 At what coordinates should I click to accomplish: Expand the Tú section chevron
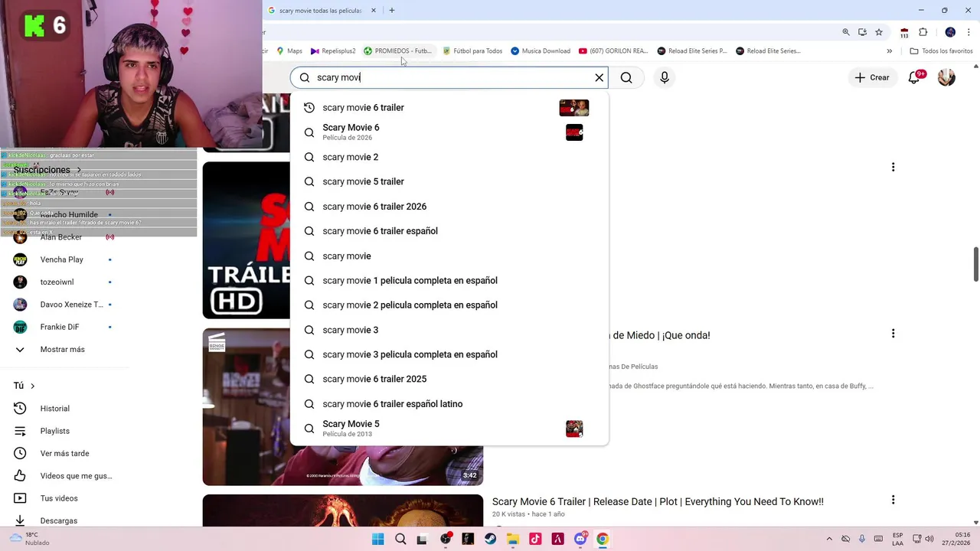pos(32,386)
